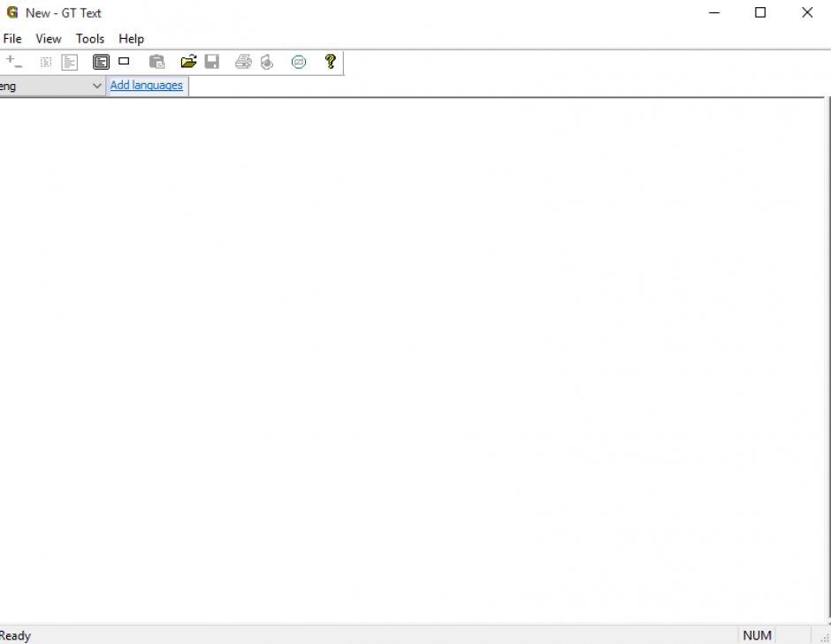831x644 pixels.
Task: Open the File menu
Action: (12, 39)
